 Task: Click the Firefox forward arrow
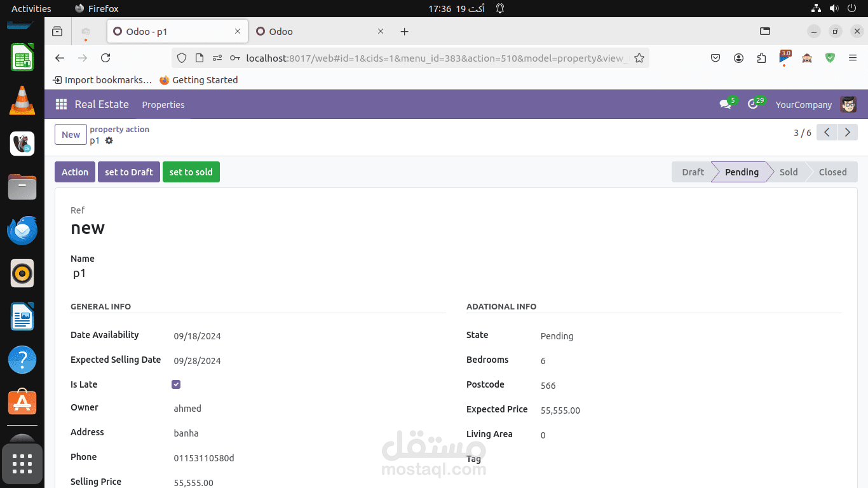tap(83, 58)
